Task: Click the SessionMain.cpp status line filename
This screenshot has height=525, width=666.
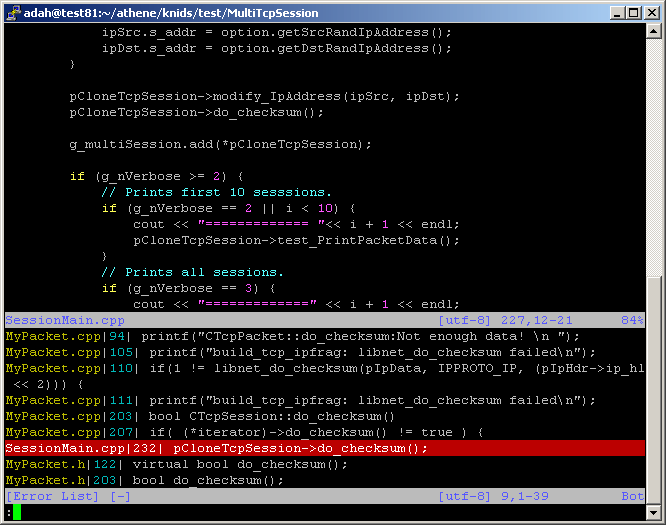Action: pos(65,320)
